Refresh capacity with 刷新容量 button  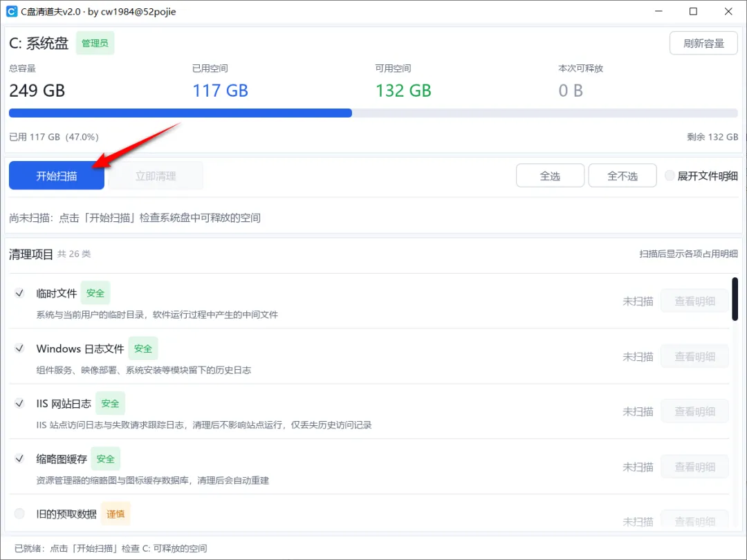[x=703, y=44]
